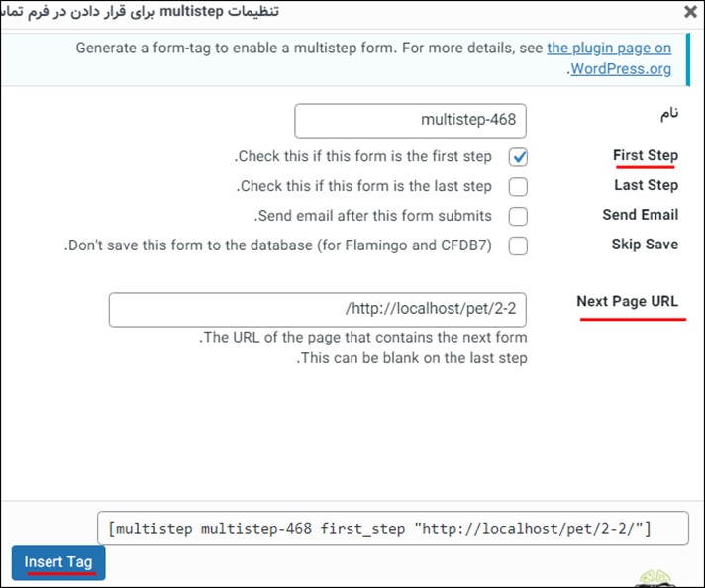
Task: Close the multistep settings dialog
Action: click(x=690, y=11)
